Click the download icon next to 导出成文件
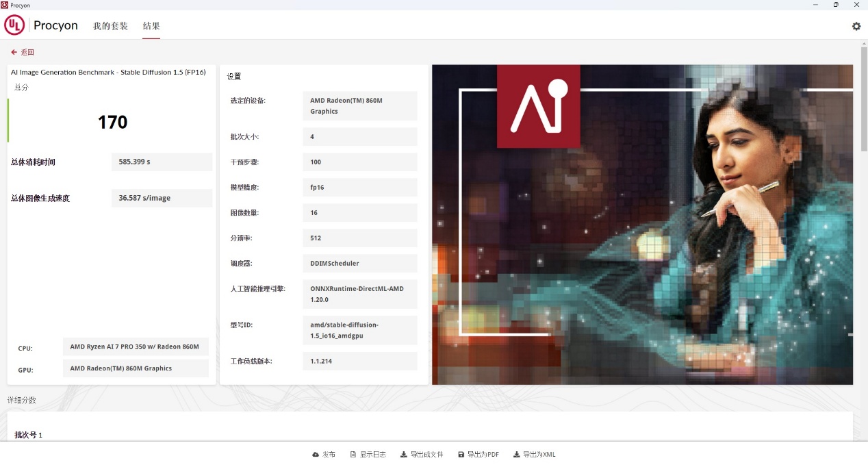This screenshot has height=467, width=868. tap(403, 454)
